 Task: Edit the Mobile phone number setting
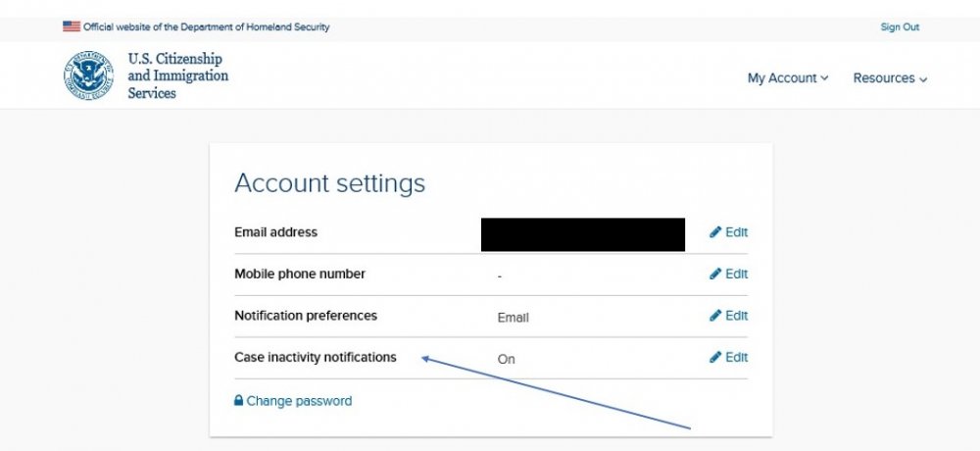[x=728, y=274]
